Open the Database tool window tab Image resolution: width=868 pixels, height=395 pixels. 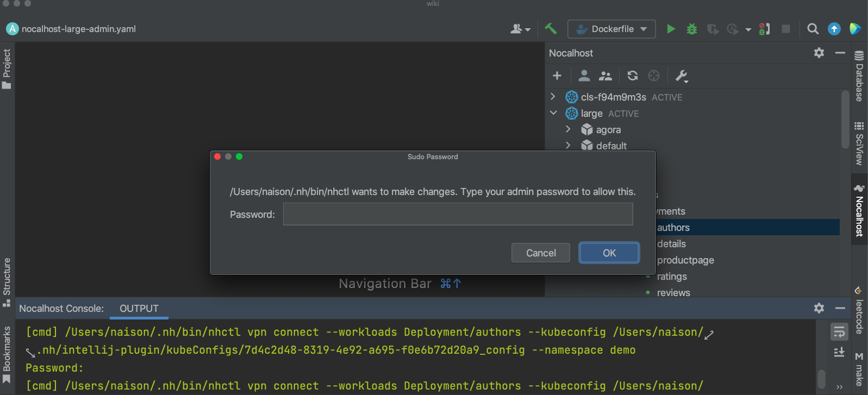(x=859, y=76)
